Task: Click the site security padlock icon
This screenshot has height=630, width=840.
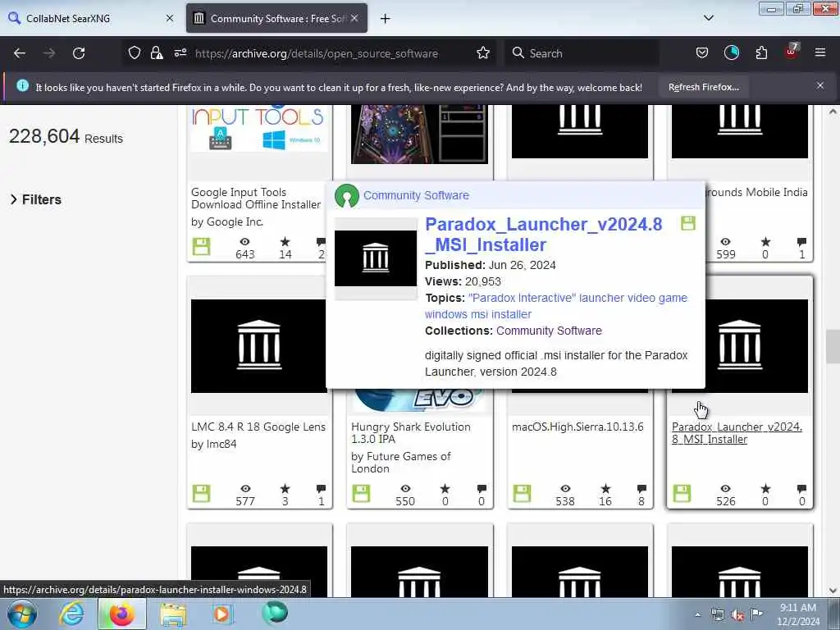Action: [157, 52]
